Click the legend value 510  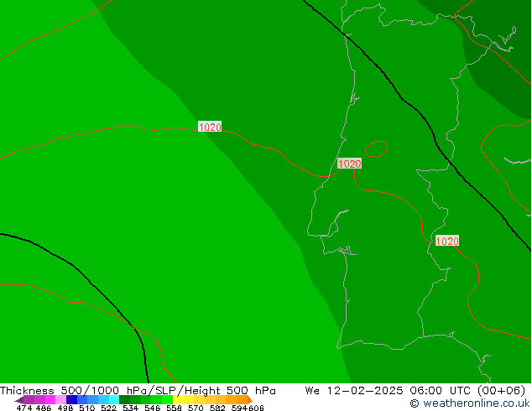pyautogui.click(x=87, y=408)
